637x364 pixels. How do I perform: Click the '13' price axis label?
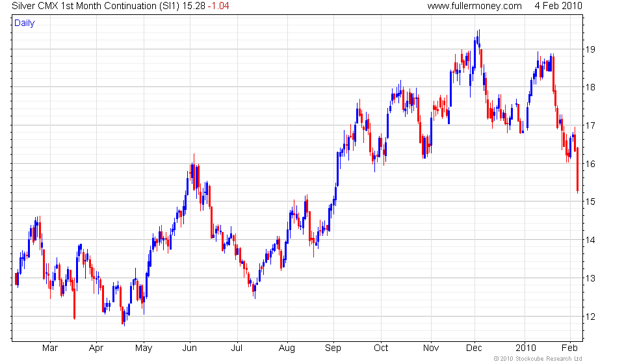[x=590, y=278]
